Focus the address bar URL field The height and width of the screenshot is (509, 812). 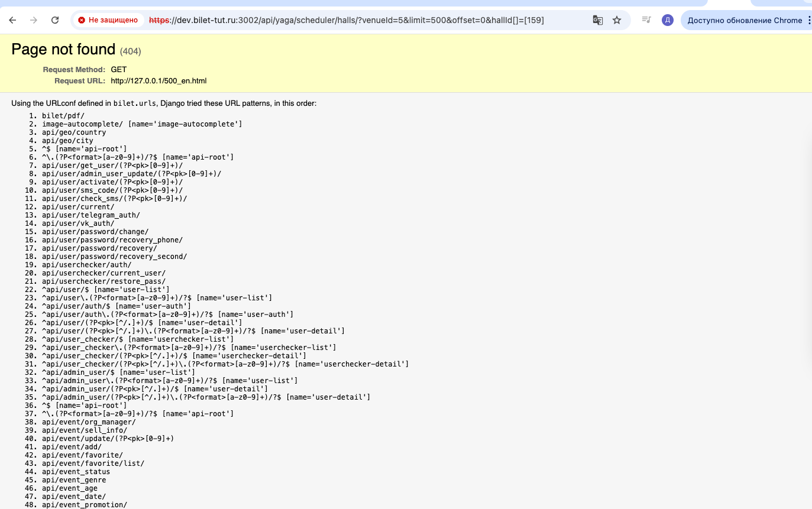click(x=355, y=20)
